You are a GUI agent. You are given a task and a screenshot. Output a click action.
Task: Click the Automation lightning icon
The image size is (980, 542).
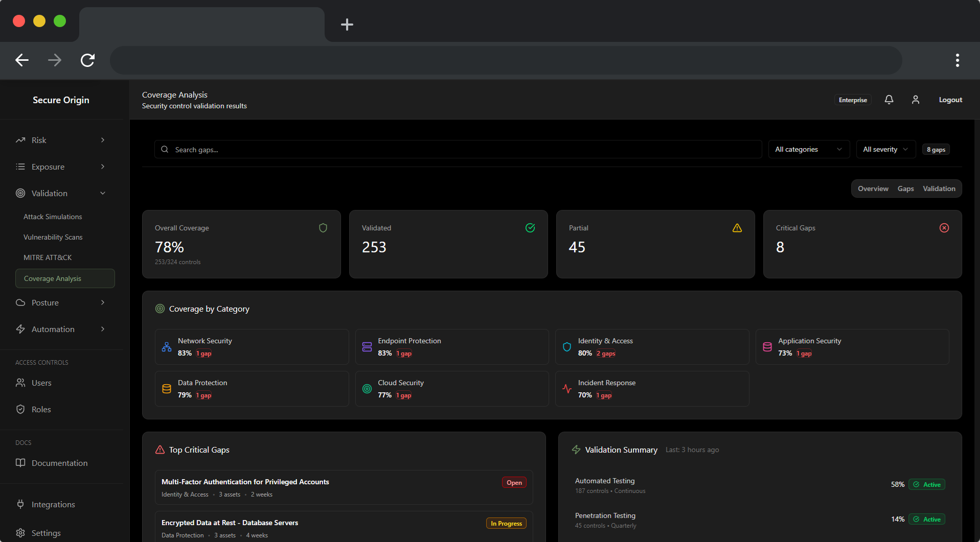coord(20,329)
